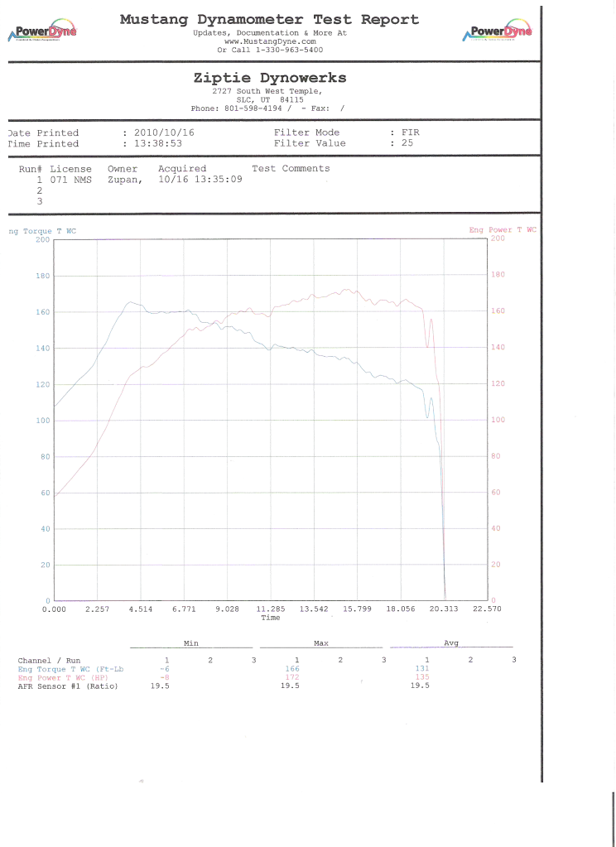Select the AFR '19.5' under Avg
This screenshot has width=616, height=847.
click(420, 686)
